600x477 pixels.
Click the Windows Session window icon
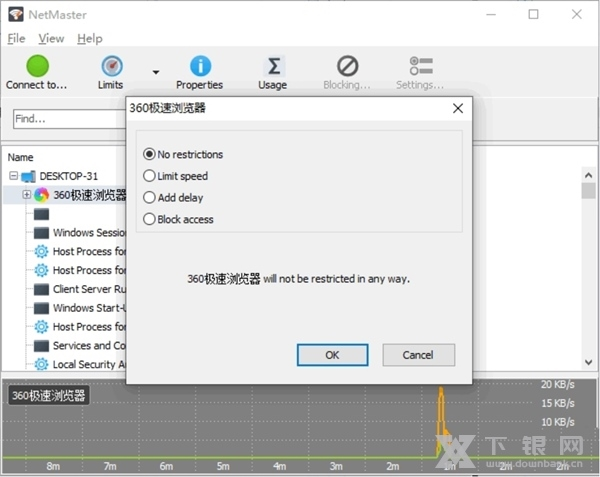coord(41,233)
